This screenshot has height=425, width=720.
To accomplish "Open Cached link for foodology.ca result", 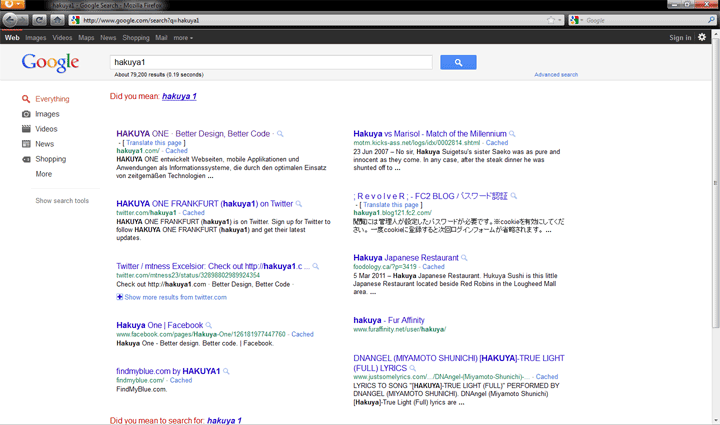I will (x=433, y=267).
